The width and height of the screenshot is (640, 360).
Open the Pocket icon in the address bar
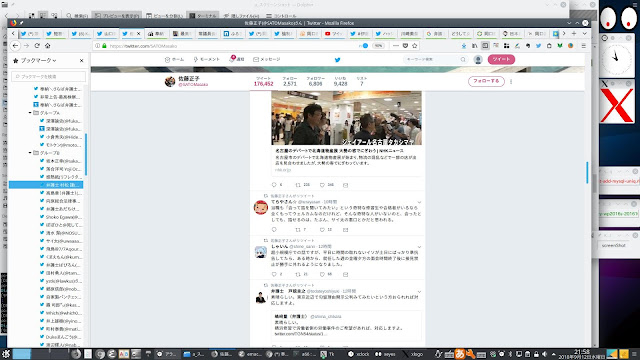[405, 46]
